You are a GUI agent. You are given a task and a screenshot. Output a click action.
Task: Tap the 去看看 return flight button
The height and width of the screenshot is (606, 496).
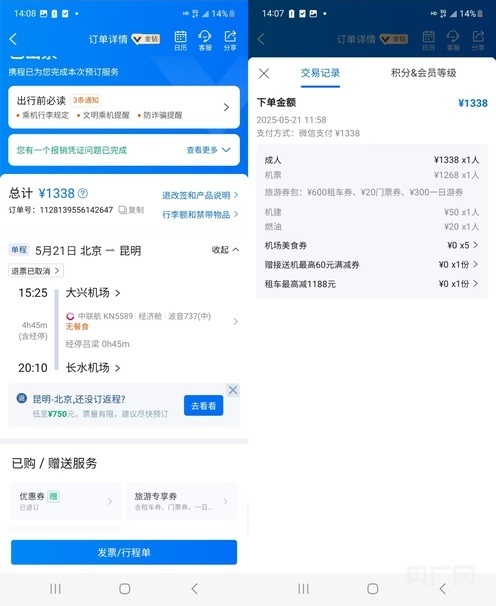(x=203, y=406)
